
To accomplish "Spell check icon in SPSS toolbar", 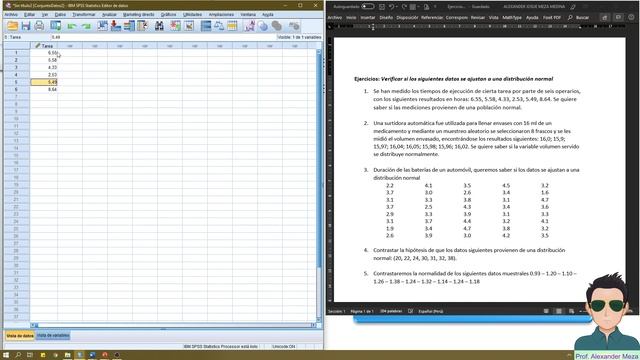I will 293,26.
